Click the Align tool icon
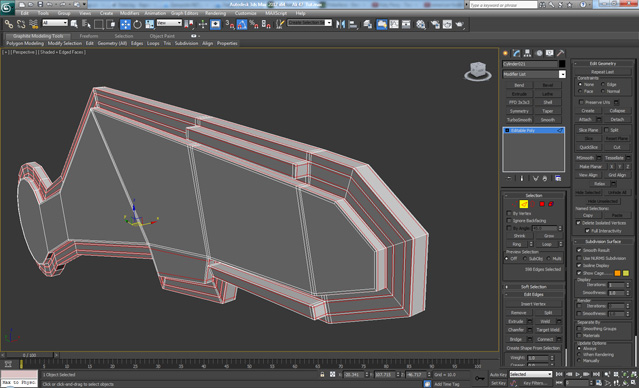Image resolution: width=639 pixels, height=388 pixels. point(353,24)
